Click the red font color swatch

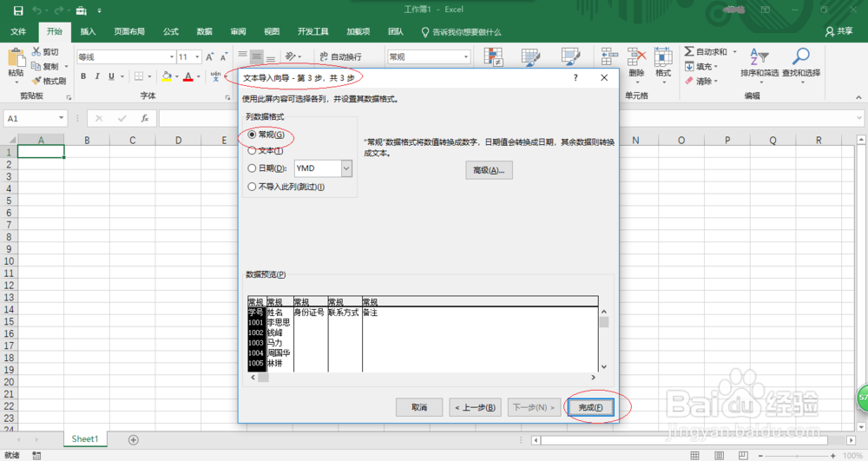tap(188, 76)
